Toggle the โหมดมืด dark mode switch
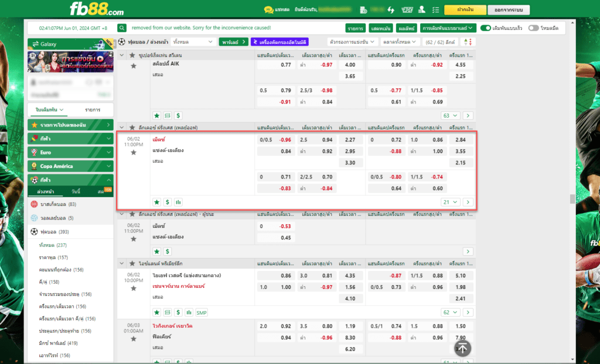 (x=533, y=28)
